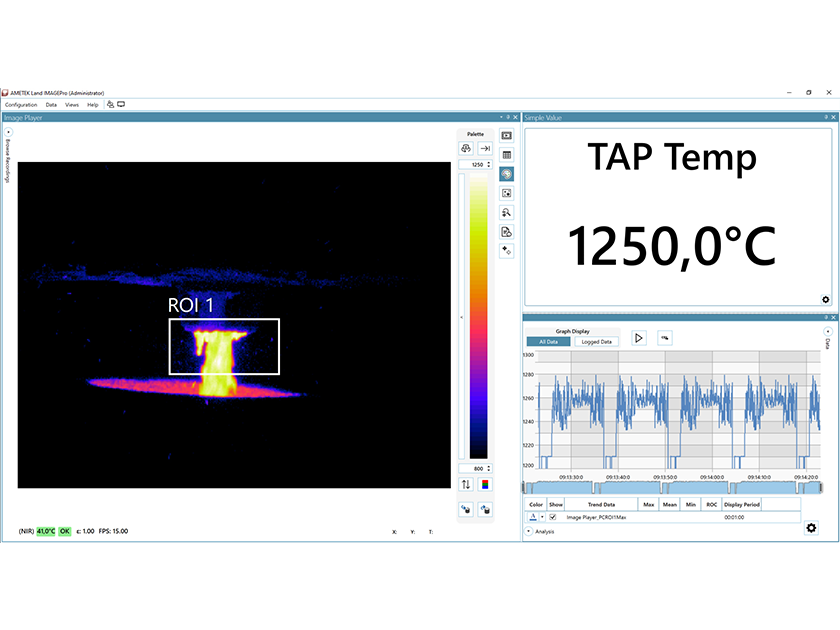The width and height of the screenshot is (840, 630).
Task: Click the export button beside the play button
Action: 664,336
